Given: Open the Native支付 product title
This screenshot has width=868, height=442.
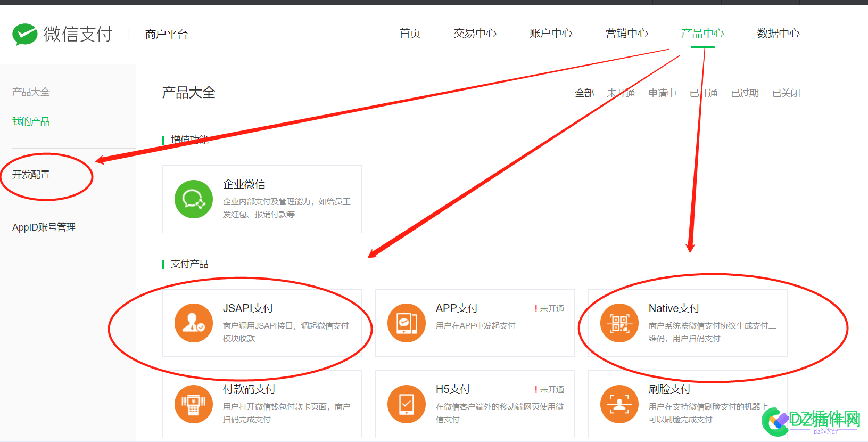Looking at the screenshot, I should click(x=674, y=308).
